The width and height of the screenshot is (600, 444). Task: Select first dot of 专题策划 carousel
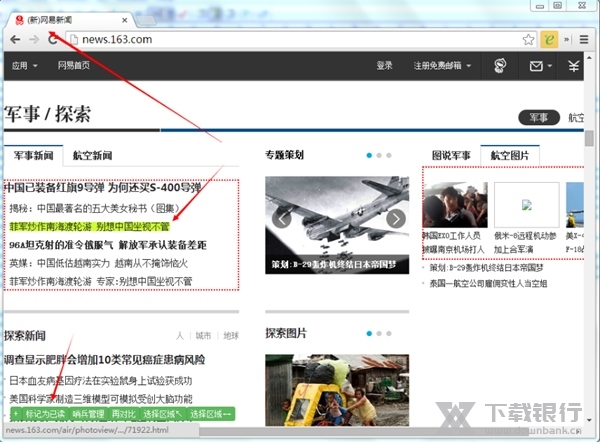(x=369, y=155)
